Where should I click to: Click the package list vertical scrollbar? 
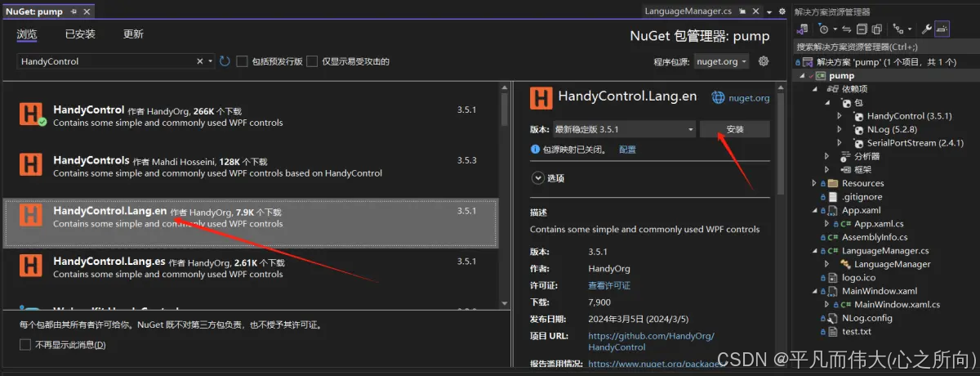(505, 110)
